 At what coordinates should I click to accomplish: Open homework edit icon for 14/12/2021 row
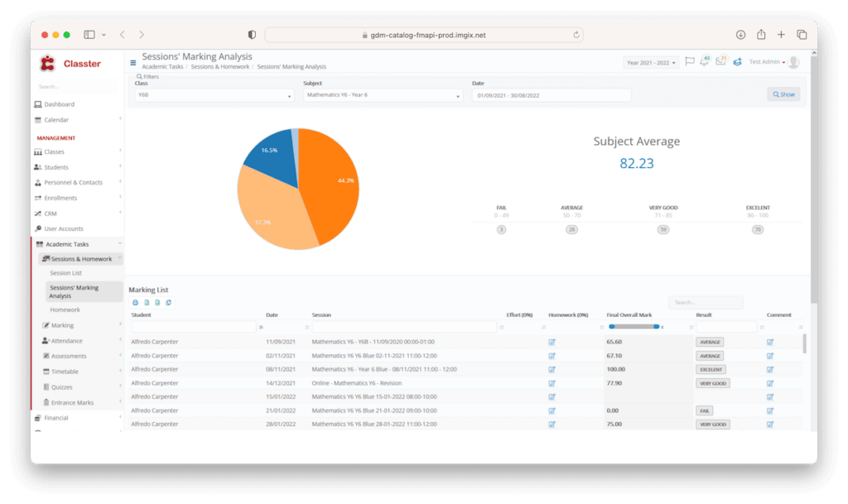[552, 383]
